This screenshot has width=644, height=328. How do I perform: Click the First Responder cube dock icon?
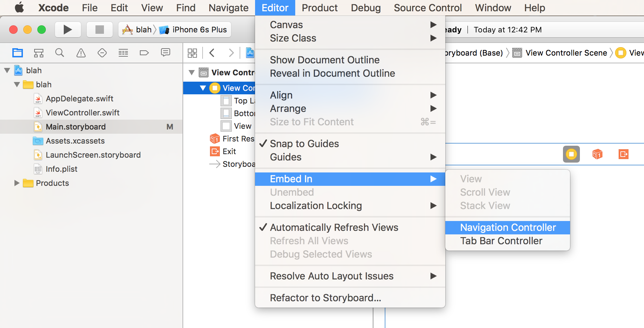pos(597,154)
